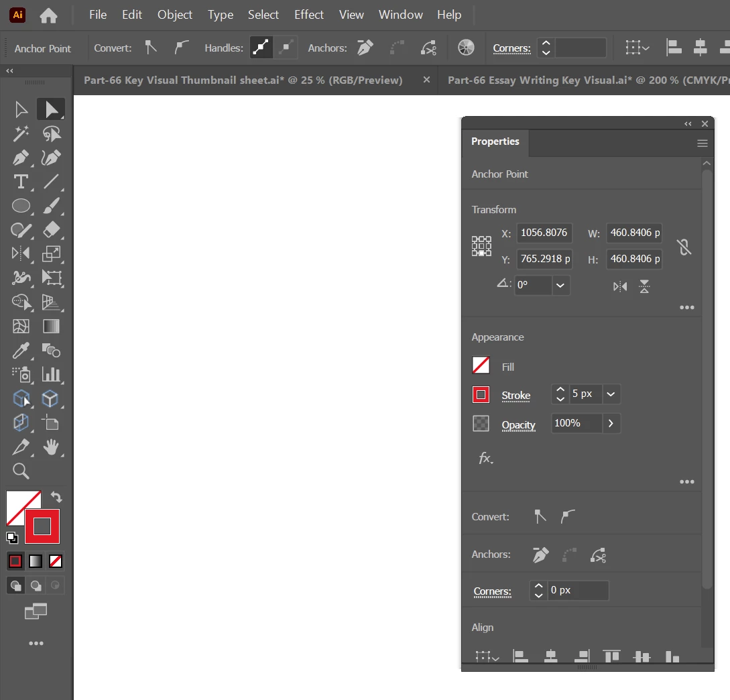Viewport: 730px width, 700px height.
Task: Choose the Eyedropper tool
Action: [21, 350]
